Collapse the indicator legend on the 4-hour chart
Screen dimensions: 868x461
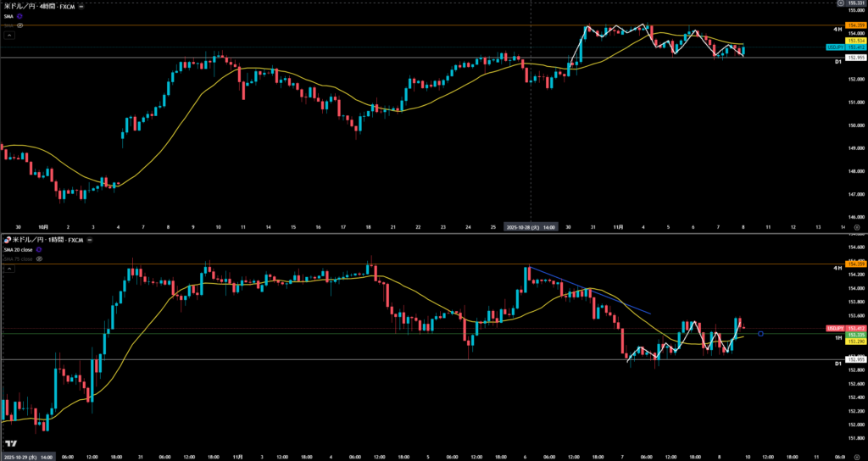(x=9, y=36)
